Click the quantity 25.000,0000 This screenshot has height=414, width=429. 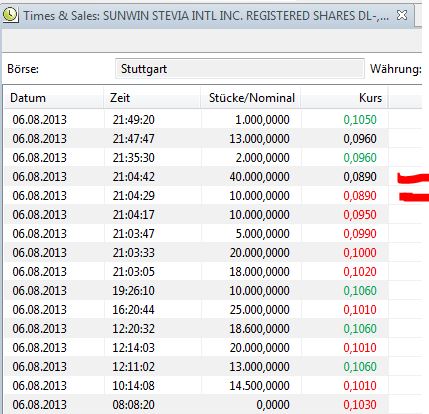(x=259, y=310)
